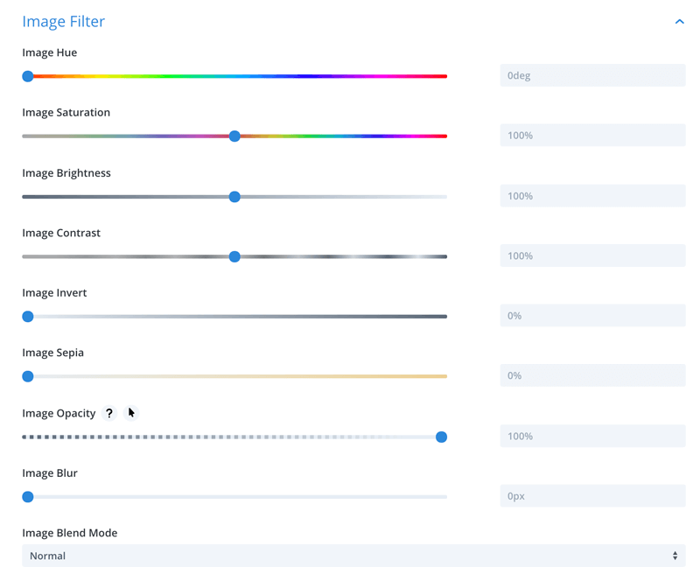Click the Image Opacity slider handle

click(441, 437)
